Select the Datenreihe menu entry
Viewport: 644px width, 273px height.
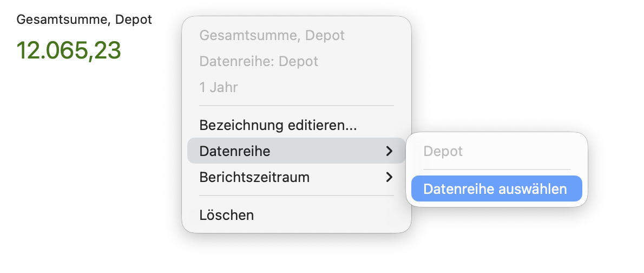235,151
